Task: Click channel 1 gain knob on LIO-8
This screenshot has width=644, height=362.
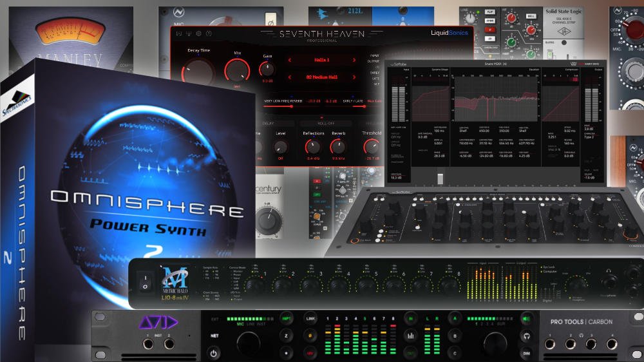Action: tap(254, 285)
